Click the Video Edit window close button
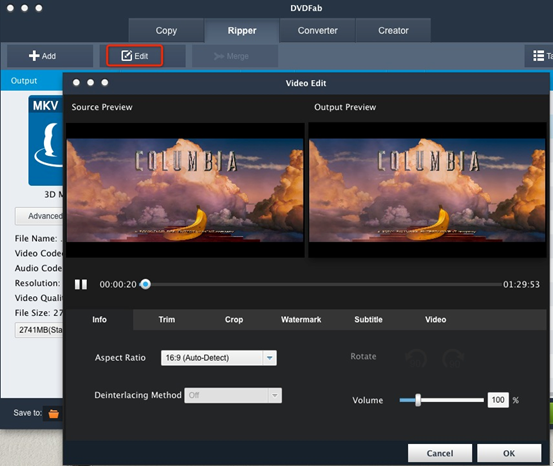 coord(76,82)
